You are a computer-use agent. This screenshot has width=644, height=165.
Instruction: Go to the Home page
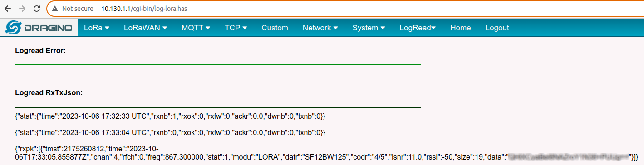tap(460, 28)
